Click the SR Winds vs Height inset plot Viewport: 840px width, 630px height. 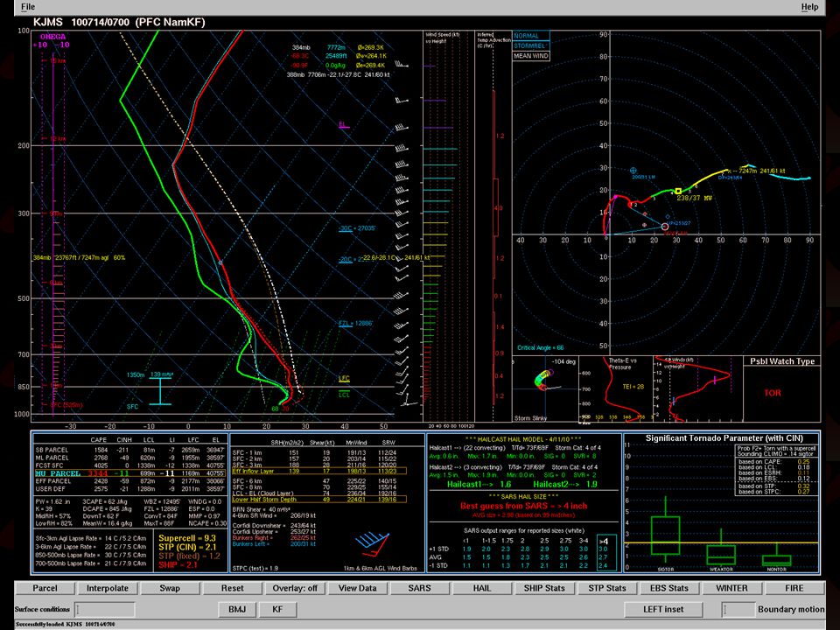(x=698, y=388)
